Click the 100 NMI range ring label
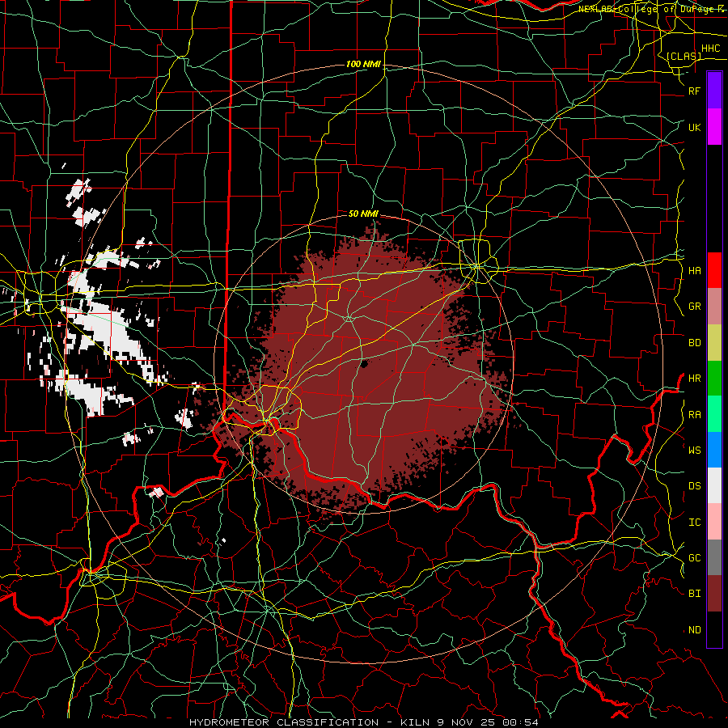728x728 pixels. [363, 64]
